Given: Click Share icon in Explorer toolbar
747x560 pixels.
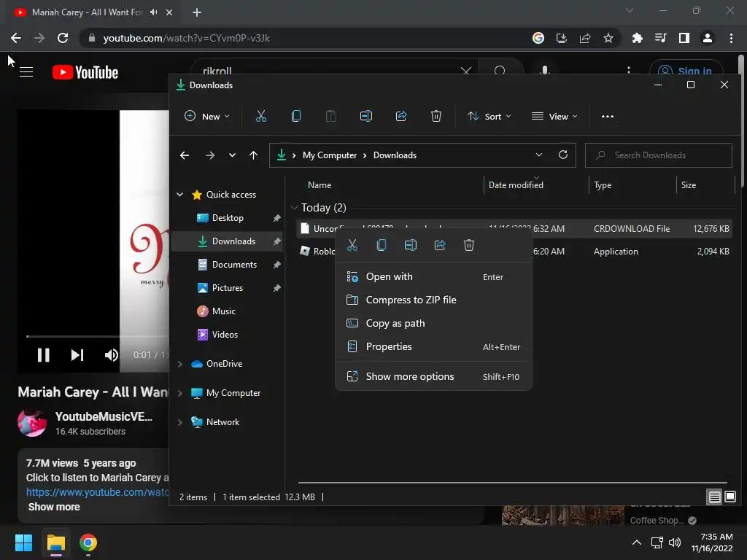Looking at the screenshot, I should click(x=401, y=116).
